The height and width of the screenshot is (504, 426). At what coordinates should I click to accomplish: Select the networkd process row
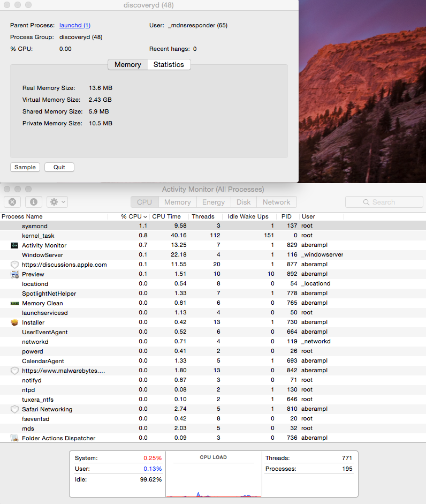click(x=213, y=342)
